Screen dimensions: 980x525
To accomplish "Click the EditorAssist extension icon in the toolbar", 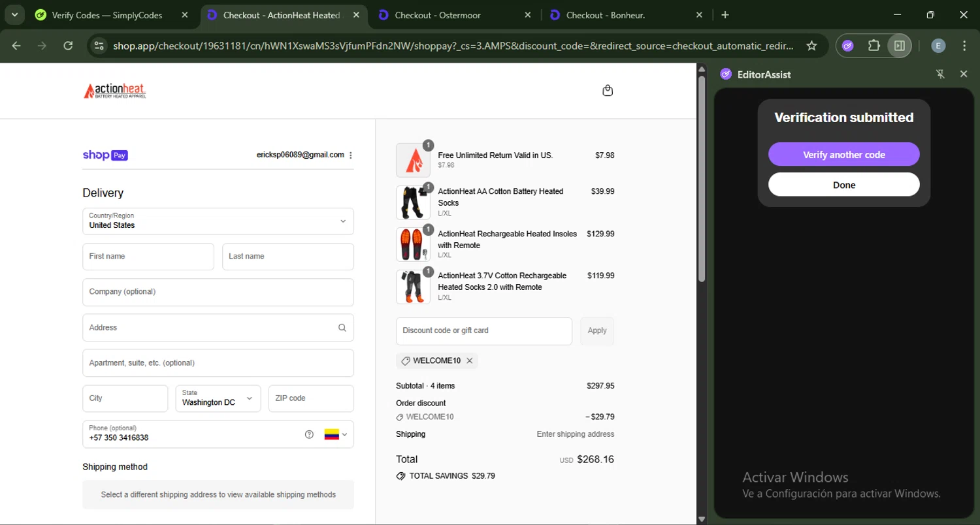I will [x=847, y=46].
